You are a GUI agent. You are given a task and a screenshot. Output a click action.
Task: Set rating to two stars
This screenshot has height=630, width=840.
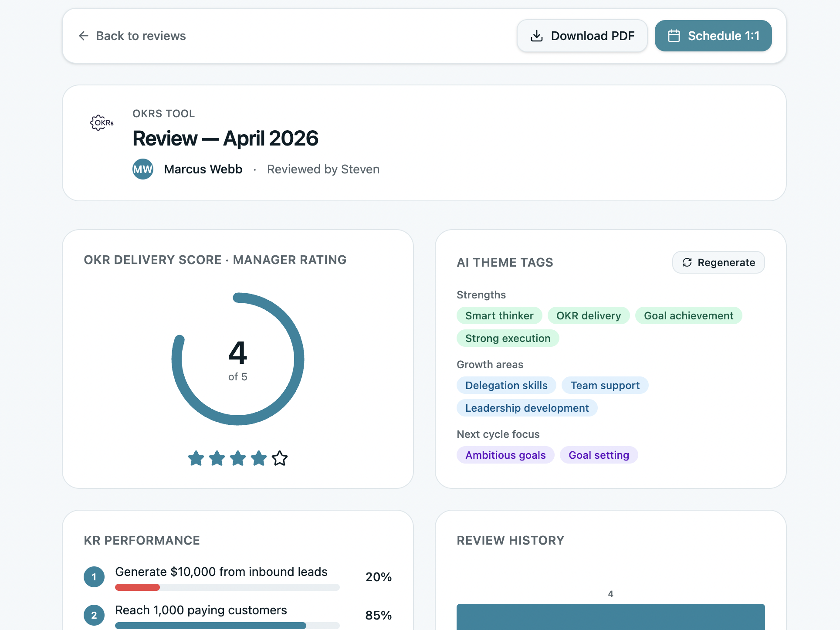[217, 458]
